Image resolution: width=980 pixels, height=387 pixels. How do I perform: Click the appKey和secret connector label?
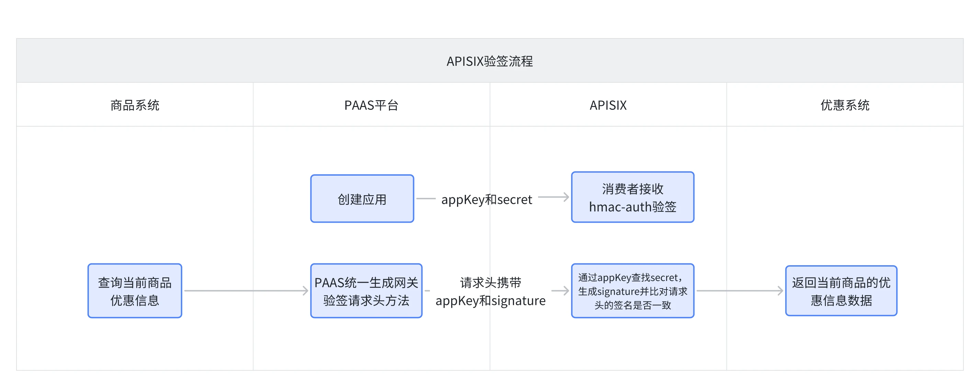click(487, 199)
